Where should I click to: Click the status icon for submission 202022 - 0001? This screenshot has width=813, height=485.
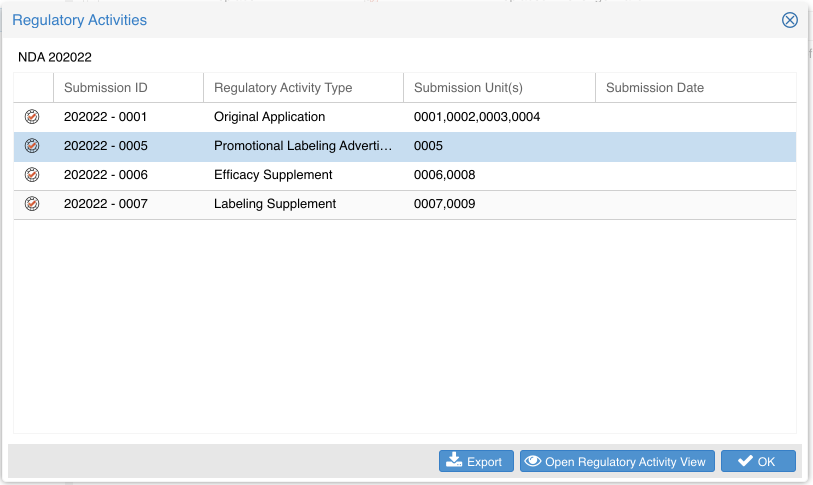tap(32, 117)
